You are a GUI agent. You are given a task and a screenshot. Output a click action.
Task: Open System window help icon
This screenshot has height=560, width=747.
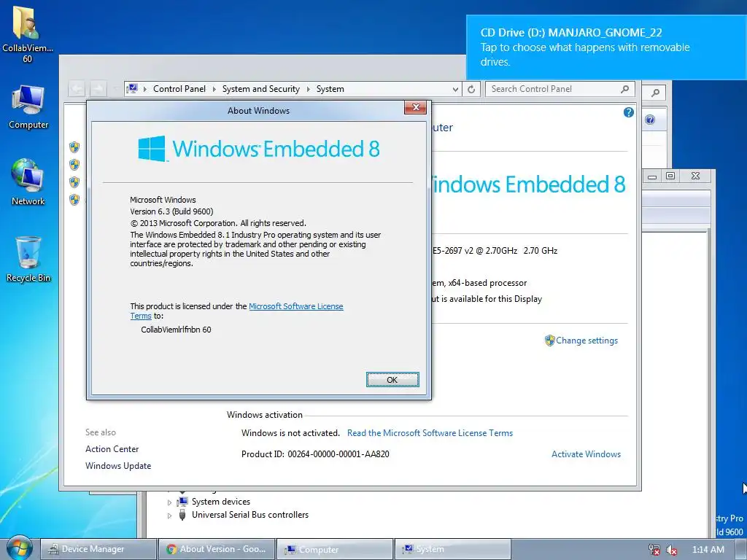pyautogui.click(x=628, y=112)
